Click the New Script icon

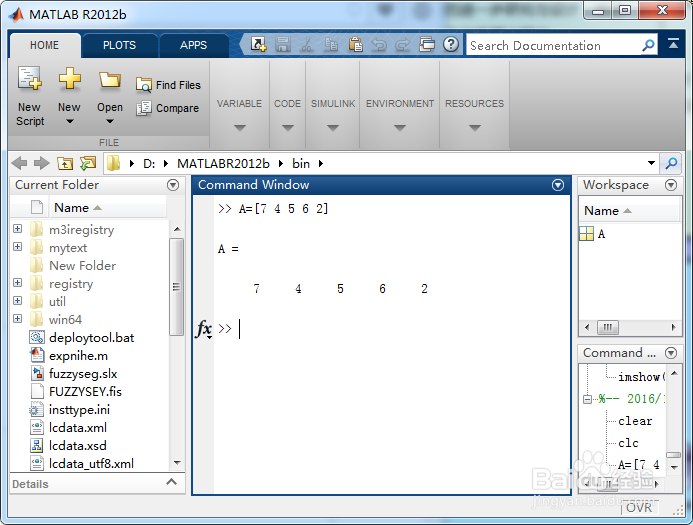click(x=30, y=79)
